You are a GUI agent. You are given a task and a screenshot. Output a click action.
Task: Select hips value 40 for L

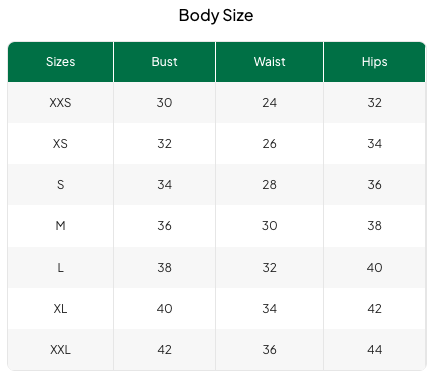click(374, 267)
